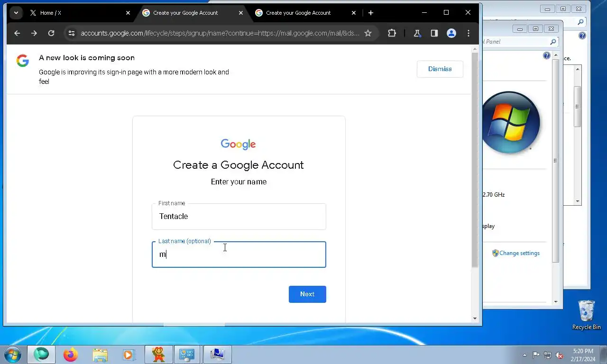Dismiss the new look banner
The width and height of the screenshot is (607, 364).
[x=440, y=69]
